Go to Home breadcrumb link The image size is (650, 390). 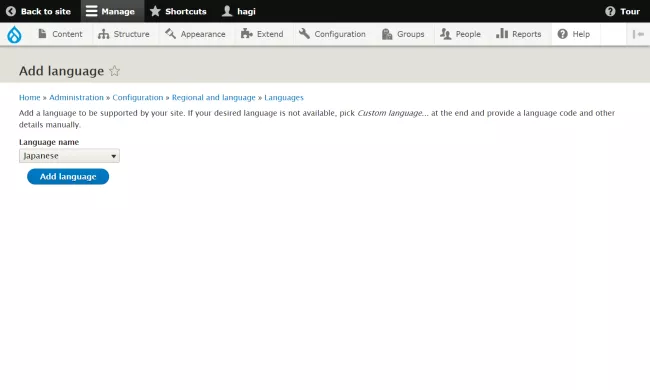[x=29, y=97]
